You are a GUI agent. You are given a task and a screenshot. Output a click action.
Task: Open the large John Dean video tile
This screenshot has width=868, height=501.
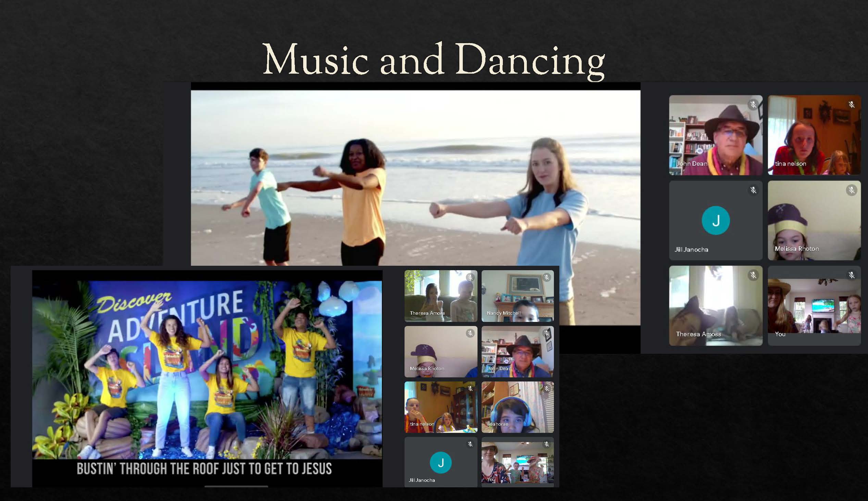tap(716, 135)
